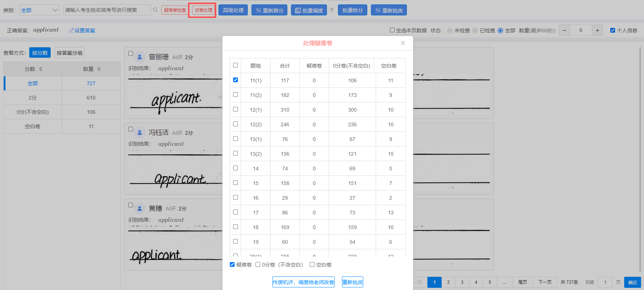Decrease quantity with the minus stepper
Screen dimensions: 644x290
(x=564, y=30)
